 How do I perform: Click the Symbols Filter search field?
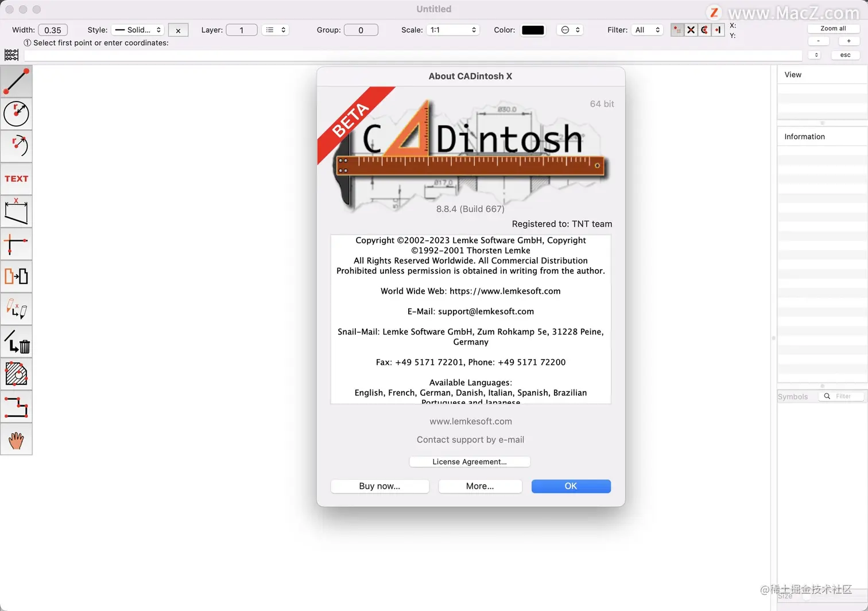tap(841, 396)
